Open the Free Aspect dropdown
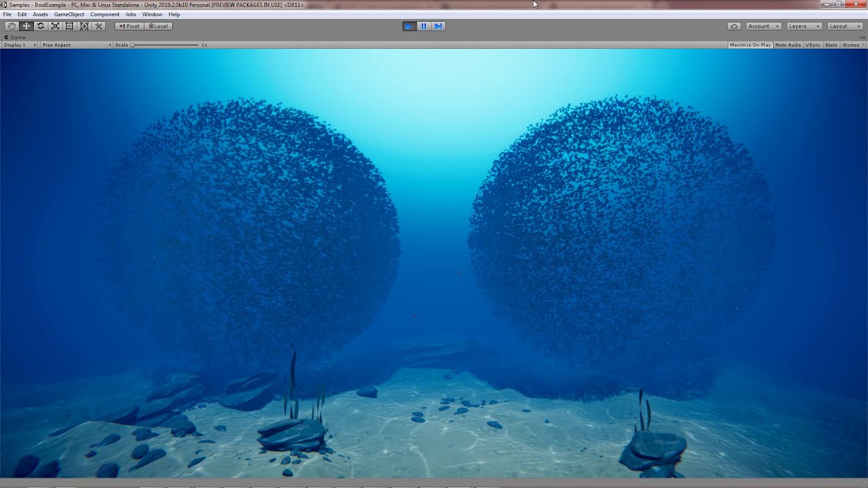Viewport: 868px width, 488px height. (57, 45)
